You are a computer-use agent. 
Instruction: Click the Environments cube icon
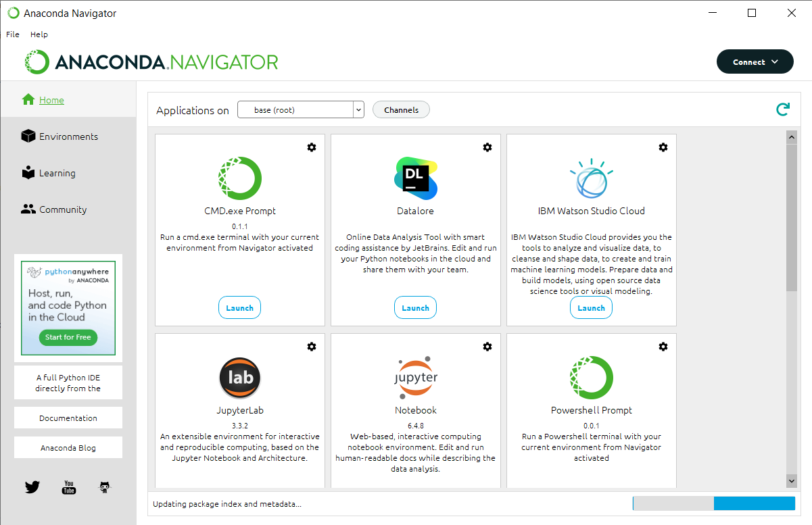(x=28, y=136)
